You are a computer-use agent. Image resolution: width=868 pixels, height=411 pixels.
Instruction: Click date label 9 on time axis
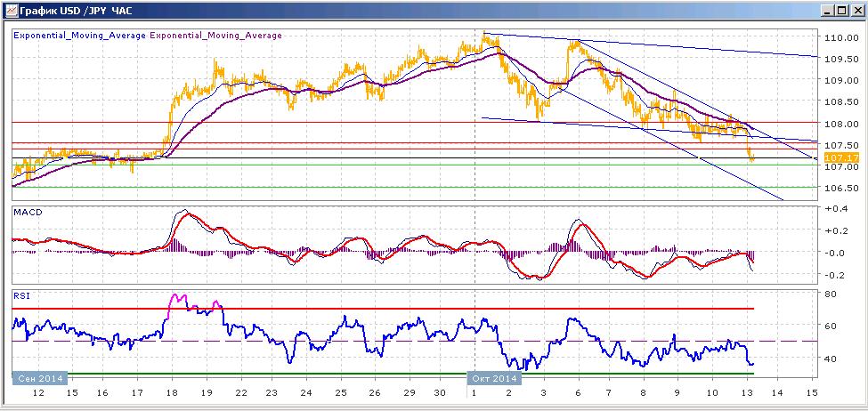click(677, 392)
